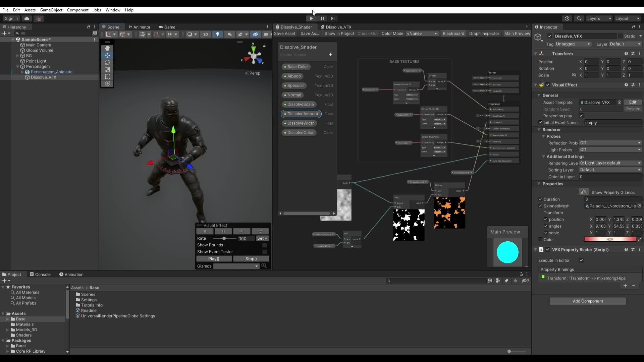644x362 pixels.
Task: Open the search tool in the top toolbar
Action: (579, 18)
